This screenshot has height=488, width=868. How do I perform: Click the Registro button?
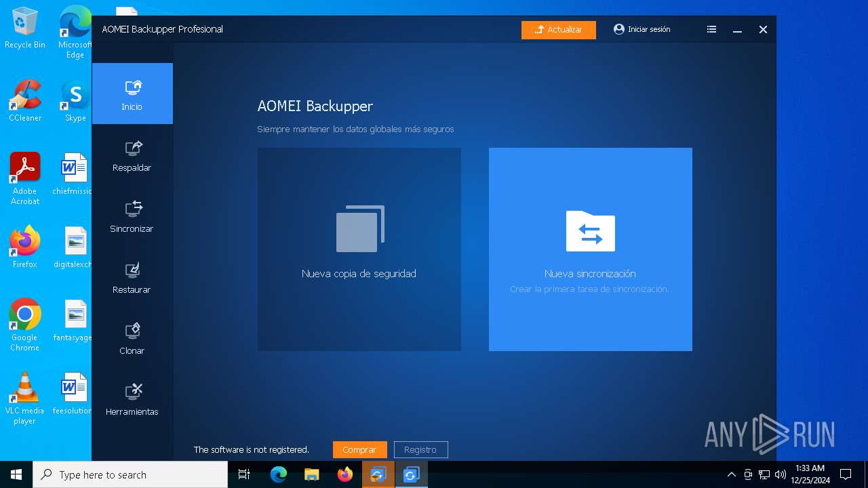(x=420, y=449)
